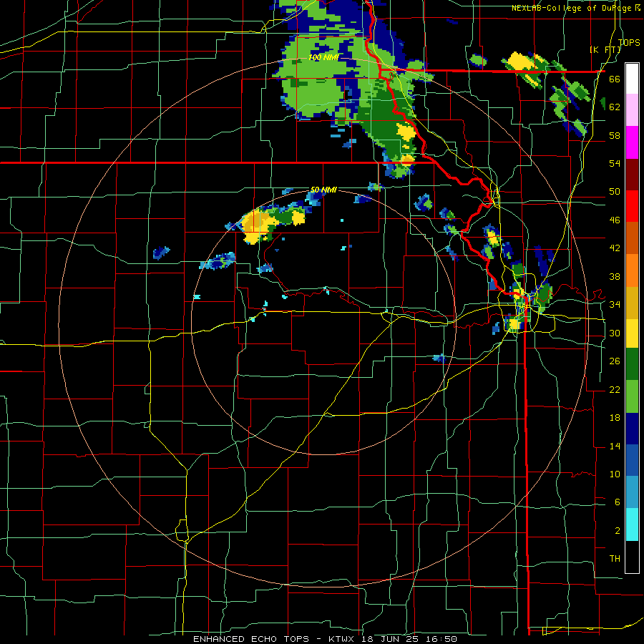Click the bright red legend swatch
This screenshot has width=644, height=644.
coord(632,206)
